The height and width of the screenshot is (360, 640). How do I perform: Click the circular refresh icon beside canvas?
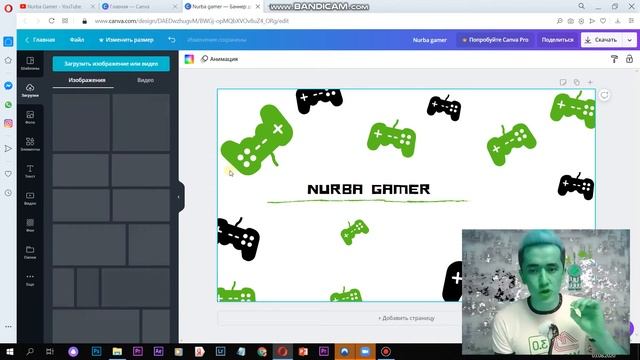click(604, 95)
